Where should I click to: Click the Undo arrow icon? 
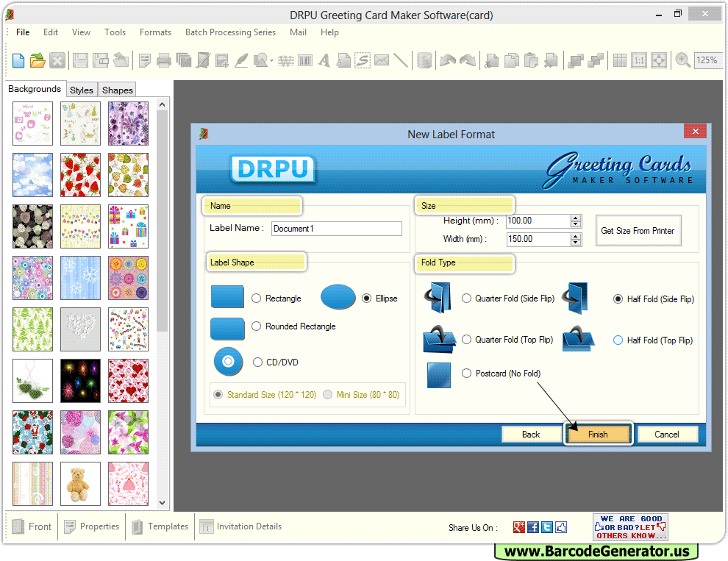448,60
